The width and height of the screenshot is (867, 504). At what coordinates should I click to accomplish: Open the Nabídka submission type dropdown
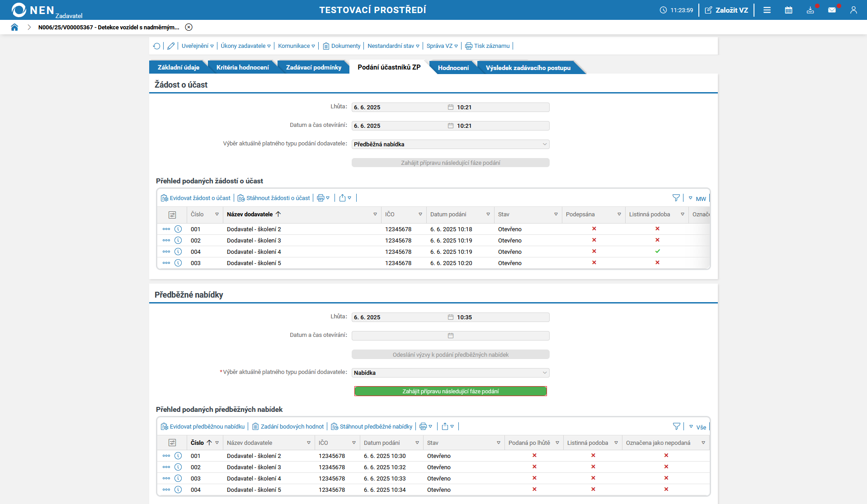[450, 373]
